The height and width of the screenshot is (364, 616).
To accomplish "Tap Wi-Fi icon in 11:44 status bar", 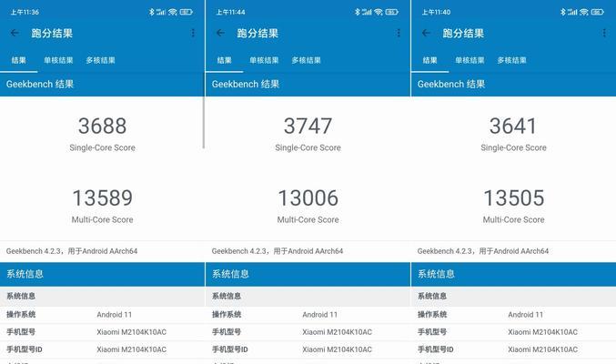I will coord(379,12).
